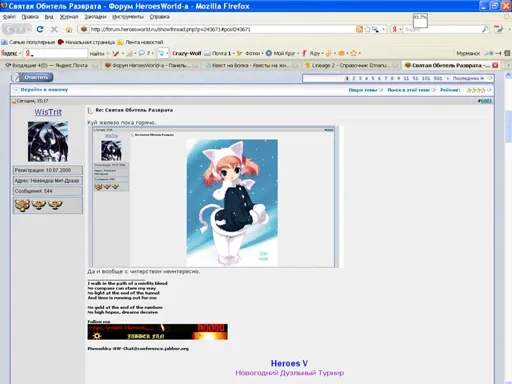The width and height of the screenshot is (512, 384).
Task: Click Найти button on Yandex bar
Action: 97,53
